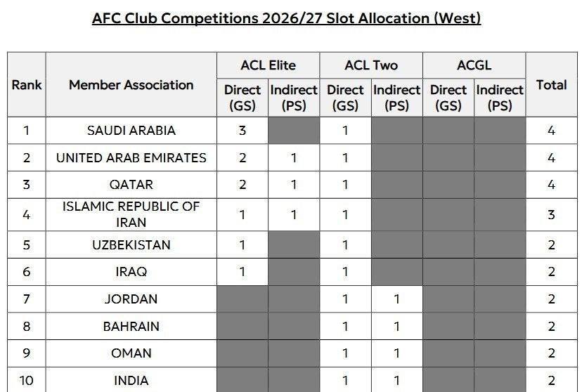Click the ACL Two group header
The image size is (582, 392).
coord(371,65)
